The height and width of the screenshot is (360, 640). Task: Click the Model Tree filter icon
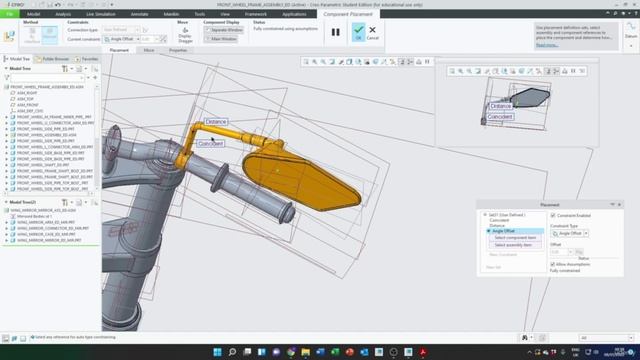click(x=7, y=78)
